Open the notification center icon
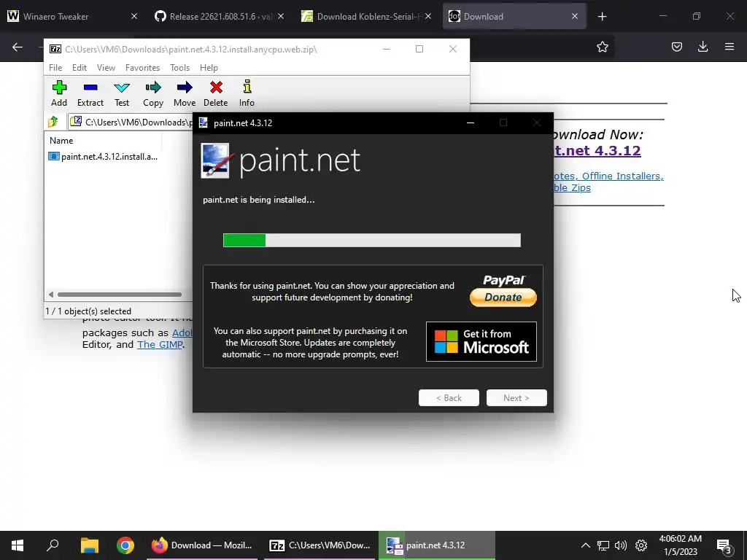 coord(724,547)
